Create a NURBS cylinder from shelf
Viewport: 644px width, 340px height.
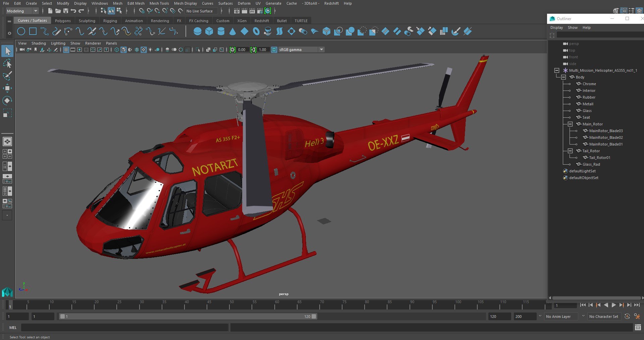[x=221, y=32]
